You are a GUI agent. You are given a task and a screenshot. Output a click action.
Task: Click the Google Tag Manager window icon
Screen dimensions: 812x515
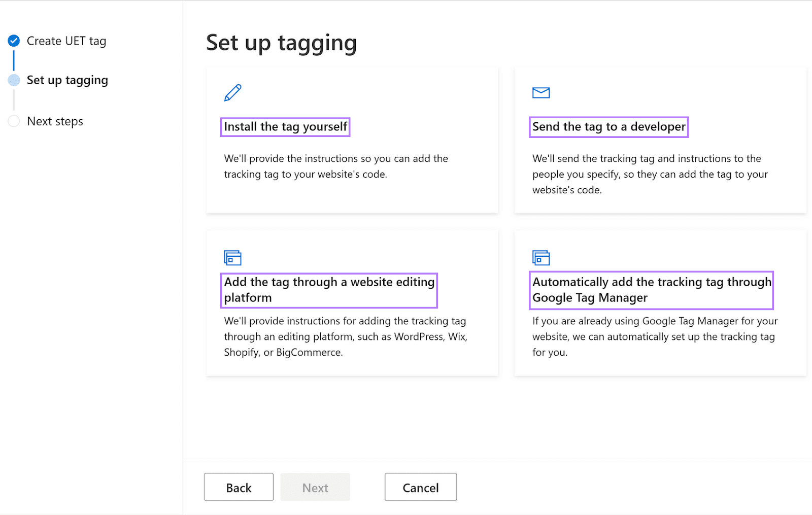coord(541,258)
